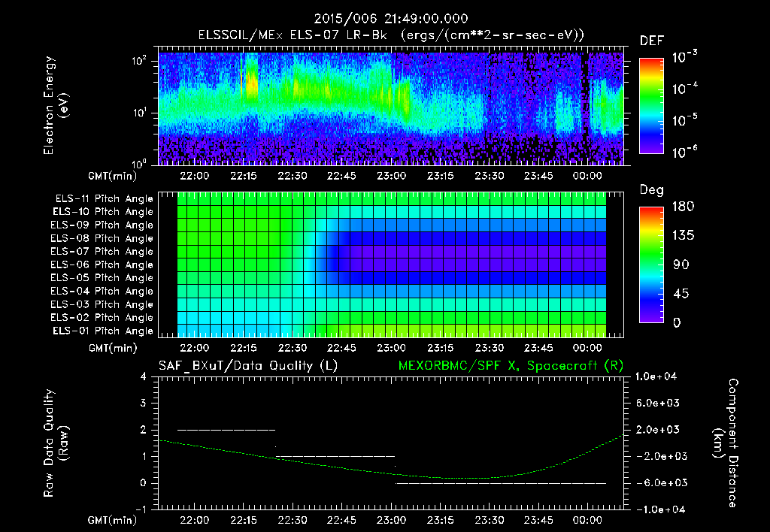The image size is (770, 532).
Task: Click the 1.0e+04 right axis value
Action: click(656, 376)
